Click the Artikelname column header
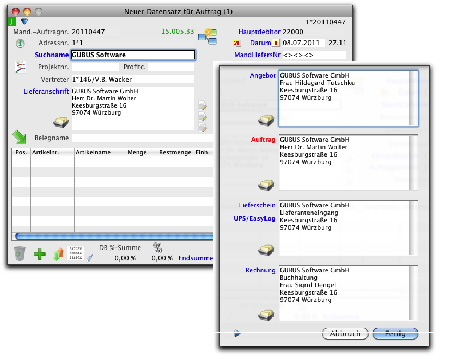This screenshot has width=456, height=361. [93, 152]
